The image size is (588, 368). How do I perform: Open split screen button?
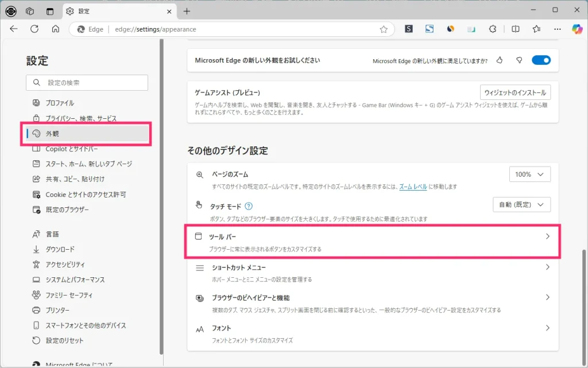click(x=516, y=29)
